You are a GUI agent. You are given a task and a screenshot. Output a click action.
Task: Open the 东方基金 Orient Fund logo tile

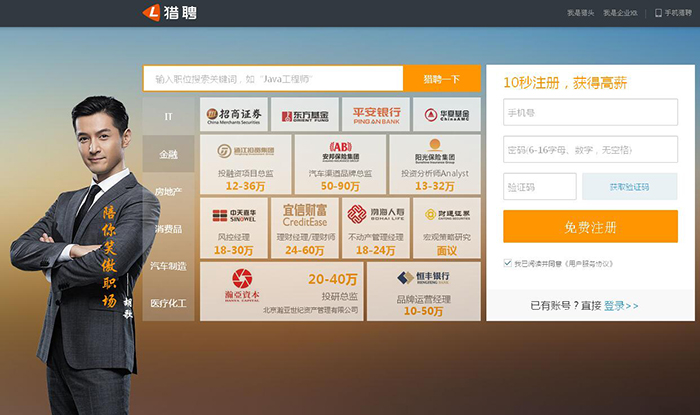point(305,115)
